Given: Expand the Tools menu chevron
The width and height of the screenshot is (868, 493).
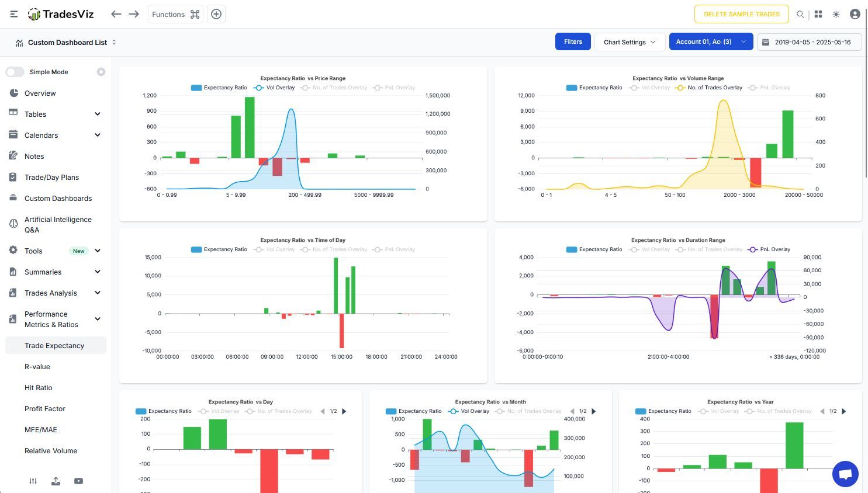Looking at the screenshot, I should pyautogui.click(x=98, y=251).
